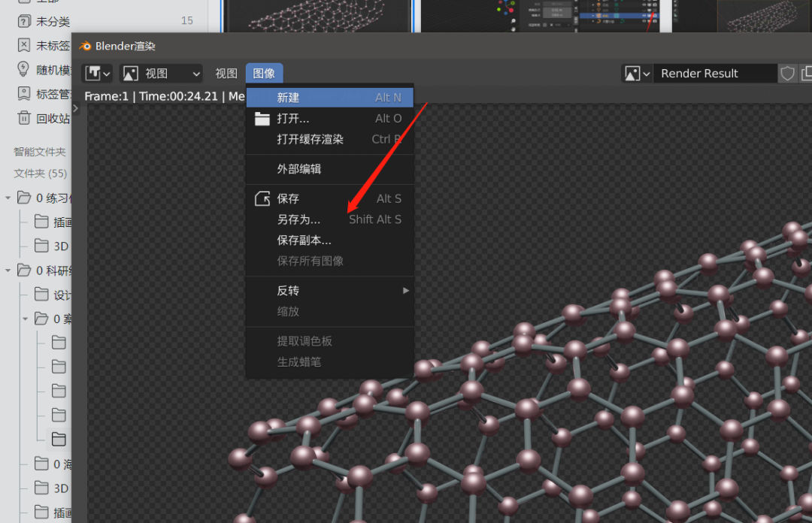Open the nanotube wireframe thumbnail at top
The width and height of the screenshot is (812, 523).
tap(319, 16)
